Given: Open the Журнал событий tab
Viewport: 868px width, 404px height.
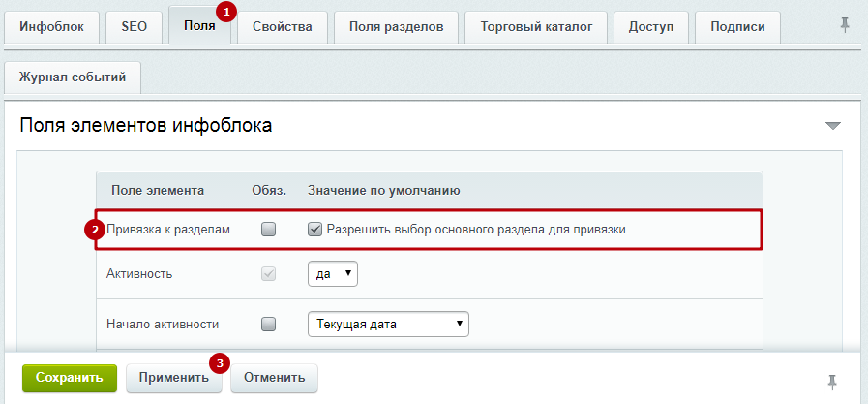Looking at the screenshot, I should coord(73,78).
